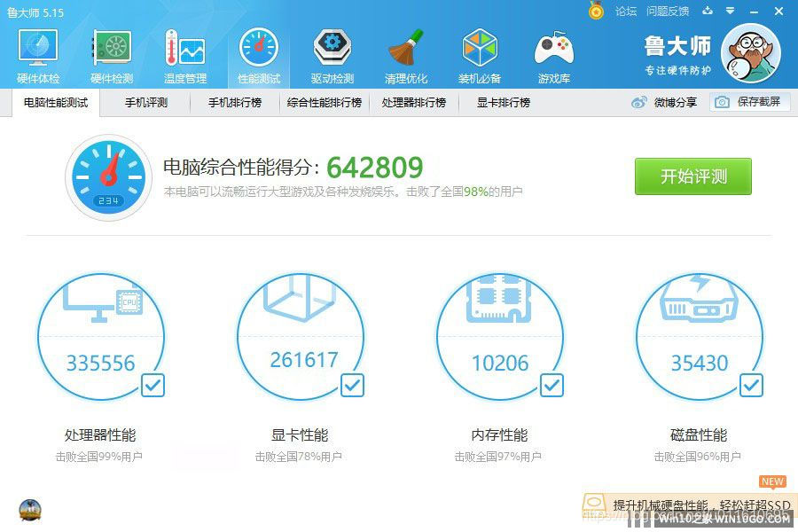Image resolution: width=798 pixels, height=532 pixels.
Task: Click the 击败全国78%用户 text
Action: pyautogui.click(x=298, y=457)
